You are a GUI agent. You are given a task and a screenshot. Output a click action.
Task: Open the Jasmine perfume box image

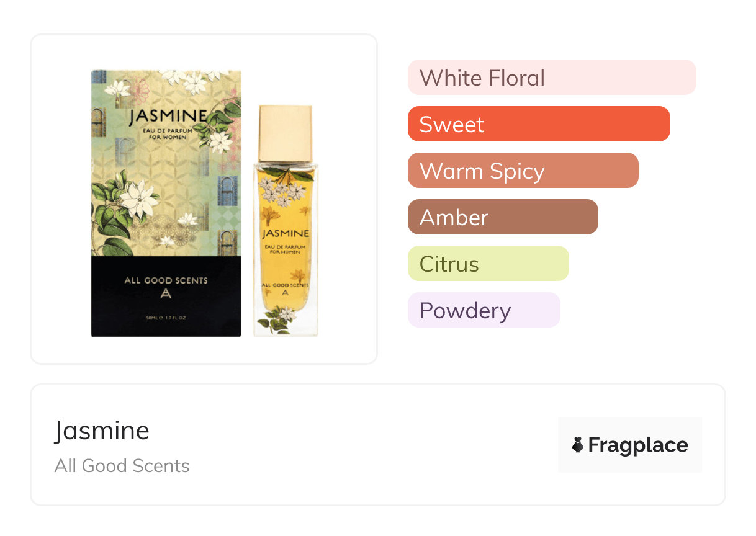[x=166, y=203]
